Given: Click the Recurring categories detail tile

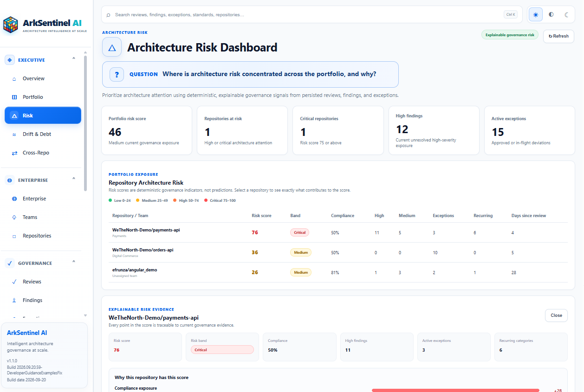Looking at the screenshot, I should [x=531, y=347].
